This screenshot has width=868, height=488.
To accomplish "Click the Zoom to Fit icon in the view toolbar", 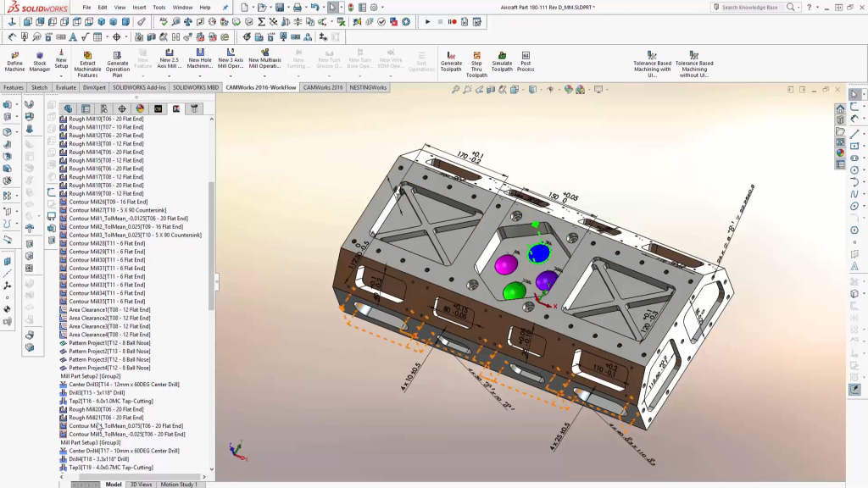I will tap(455, 89).
